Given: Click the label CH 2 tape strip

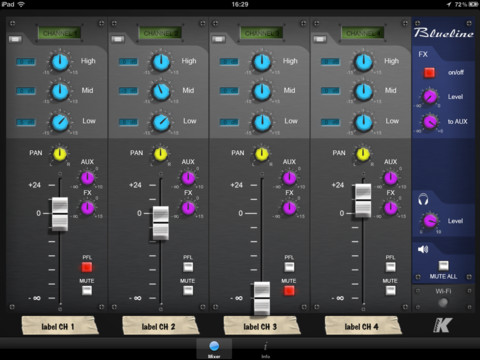Looking at the screenshot, I should click(160, 326).
